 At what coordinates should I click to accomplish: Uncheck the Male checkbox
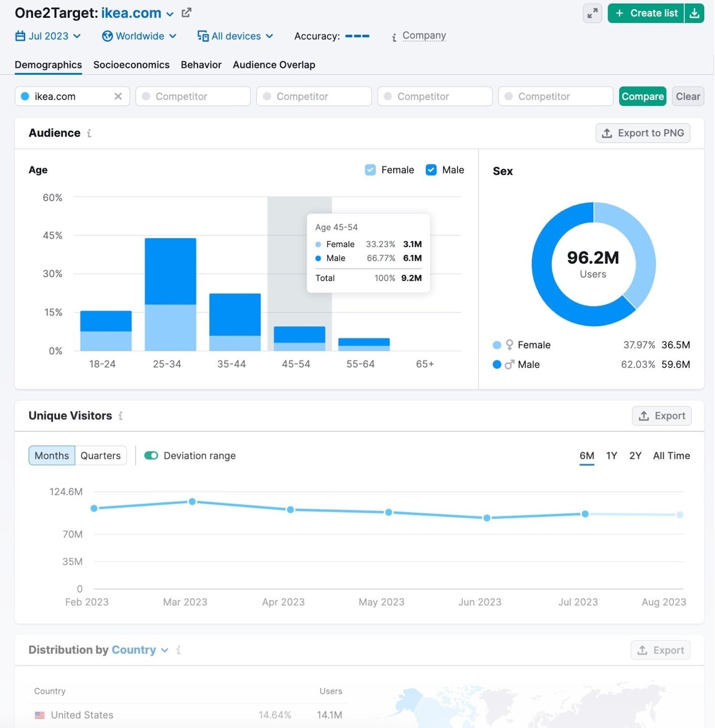coord(431,170)
